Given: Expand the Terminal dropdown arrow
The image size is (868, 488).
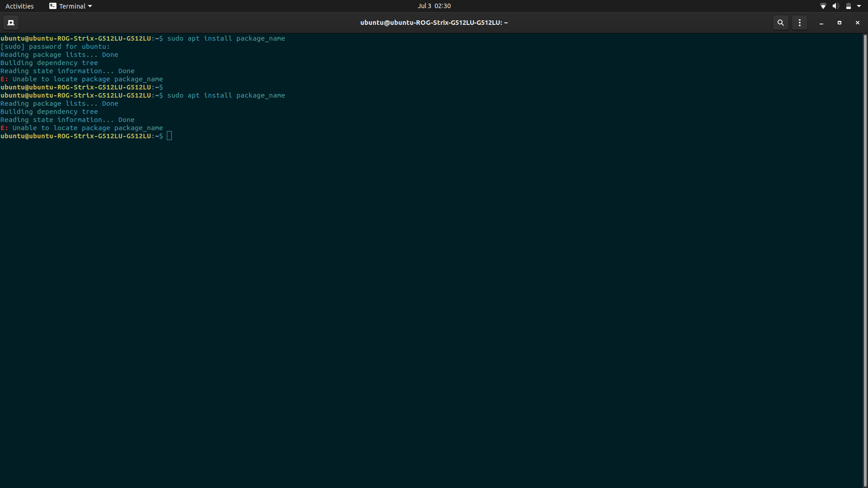Looking at the screenshot, I should point(90,6).
